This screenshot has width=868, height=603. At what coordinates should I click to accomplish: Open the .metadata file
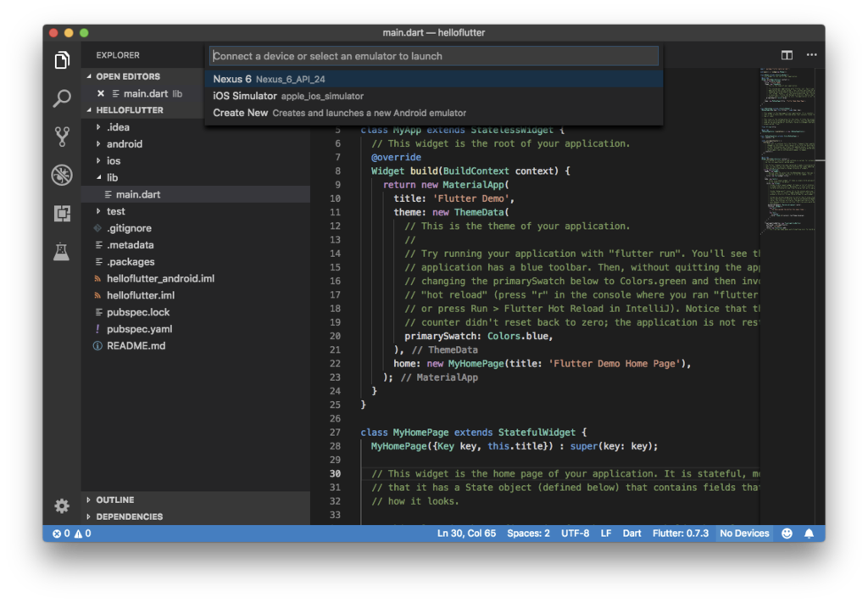point(196,245)
